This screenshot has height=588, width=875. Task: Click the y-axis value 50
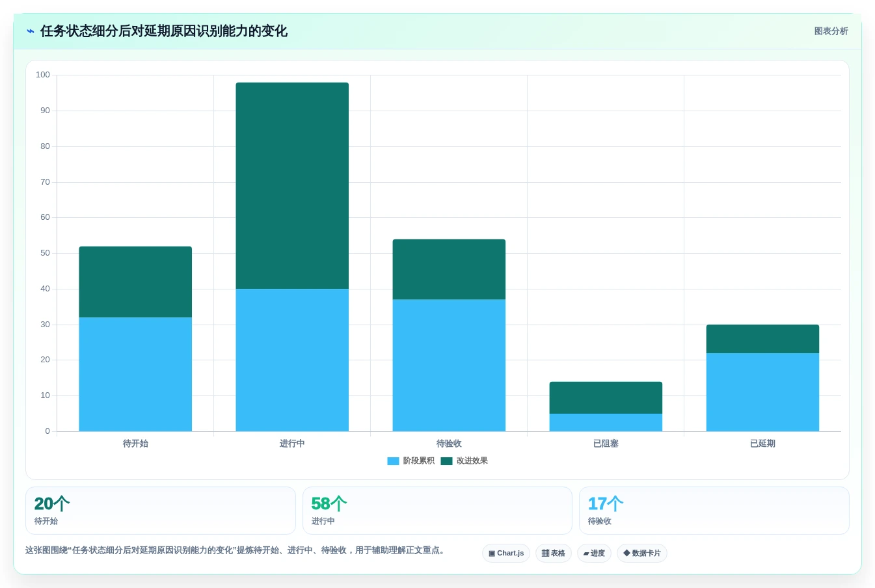click(45, 253)
